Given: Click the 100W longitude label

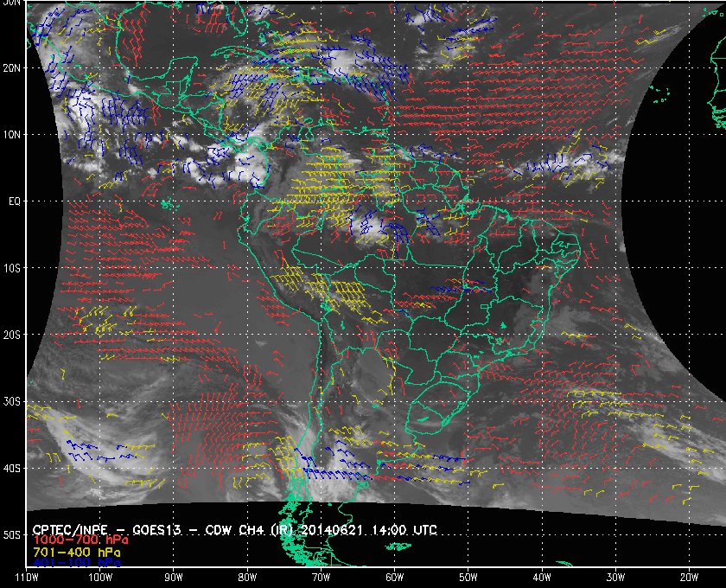Looking at the screenshot, I should click(100, 578).
